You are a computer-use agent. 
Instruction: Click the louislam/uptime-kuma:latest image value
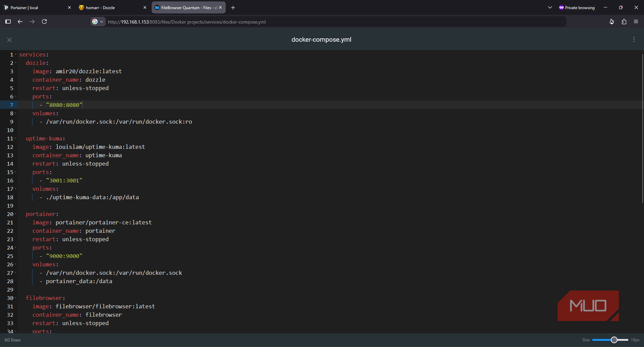pos(100,147)
